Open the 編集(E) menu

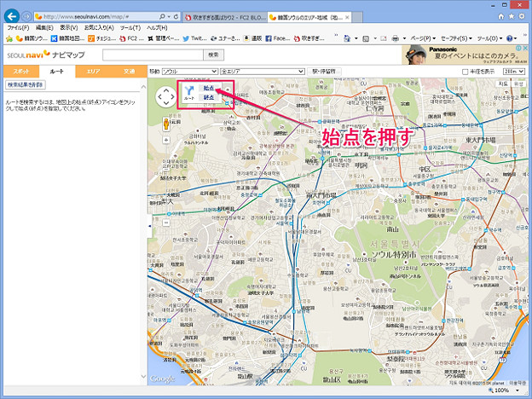pos(44,28)
